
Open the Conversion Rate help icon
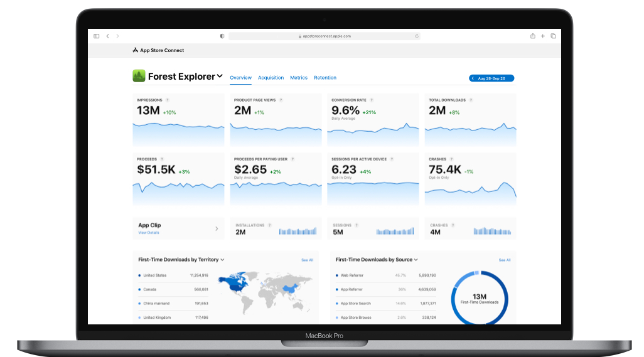pos(372,100)
